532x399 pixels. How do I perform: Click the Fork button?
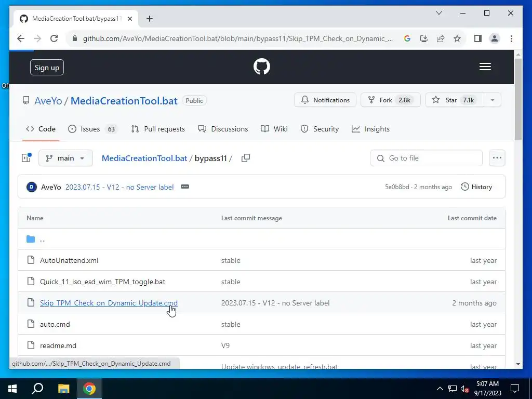(x=391, y=100)
